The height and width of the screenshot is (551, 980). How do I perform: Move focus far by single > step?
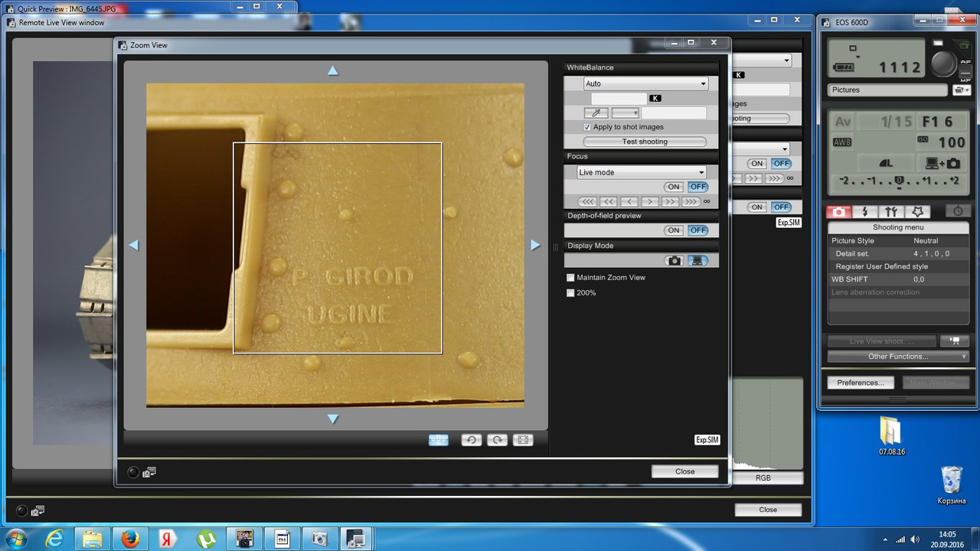click(x=650, y=201)
